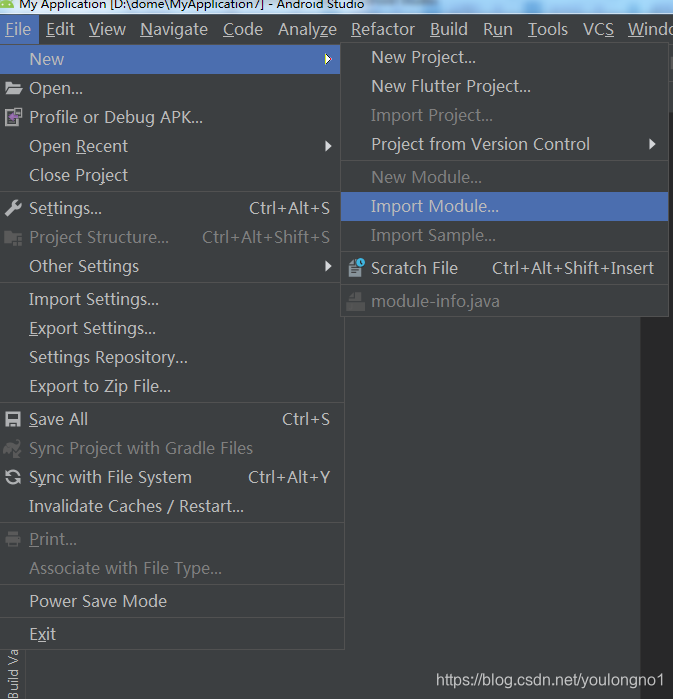Click the Print printer icon
The width and height of the screenshot is (673, 699).
tap(13, 539)
